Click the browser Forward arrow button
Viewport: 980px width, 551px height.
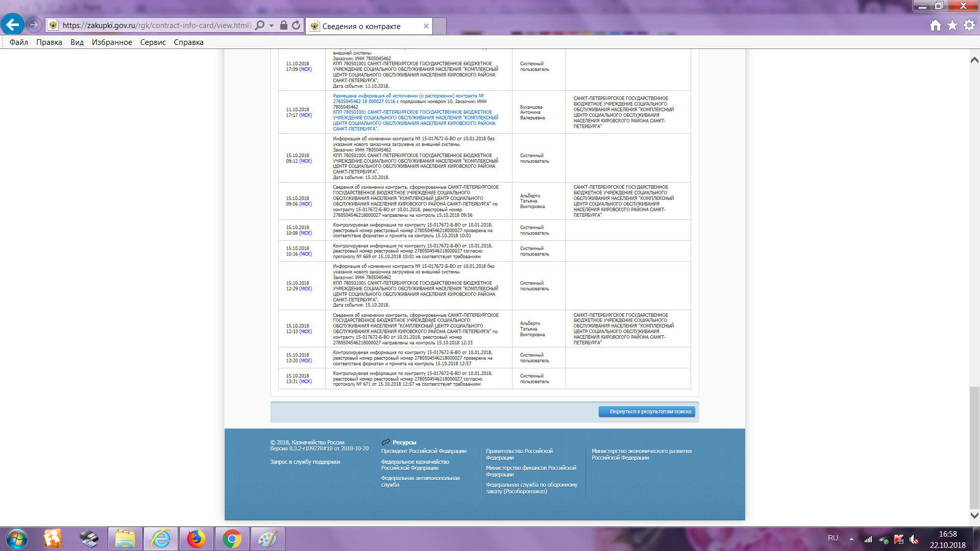point(34,24)
